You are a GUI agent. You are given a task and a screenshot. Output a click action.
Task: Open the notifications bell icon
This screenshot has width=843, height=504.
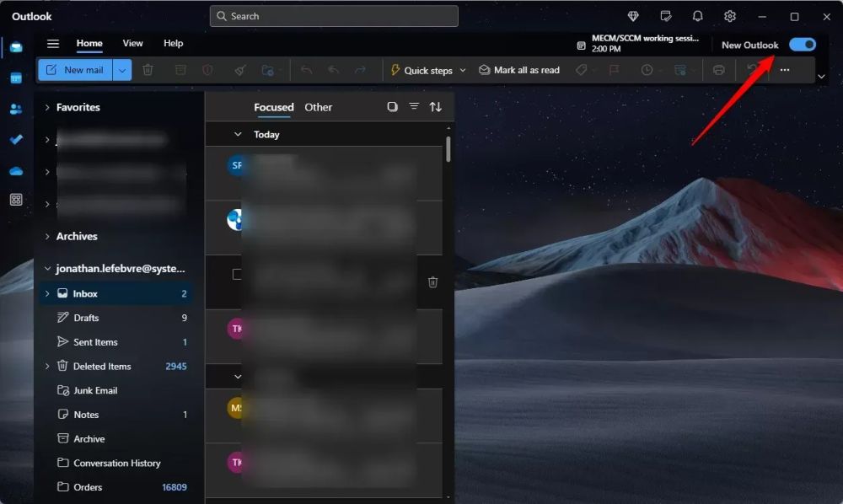pyautogui.click(x=697, y=16)
